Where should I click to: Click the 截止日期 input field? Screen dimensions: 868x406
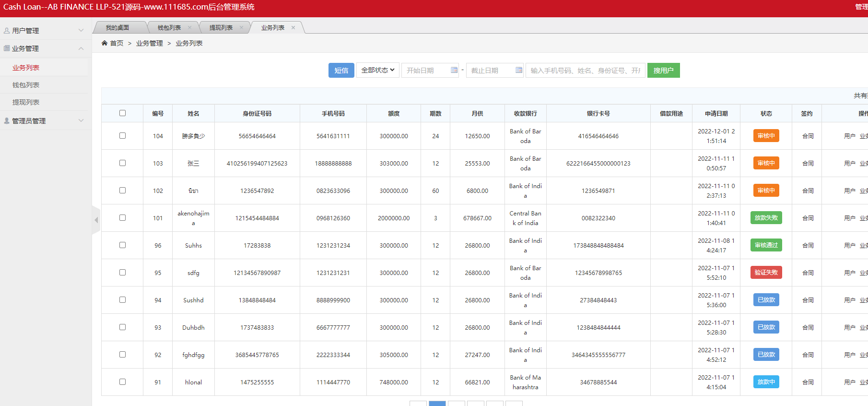[x=495, y=70]
